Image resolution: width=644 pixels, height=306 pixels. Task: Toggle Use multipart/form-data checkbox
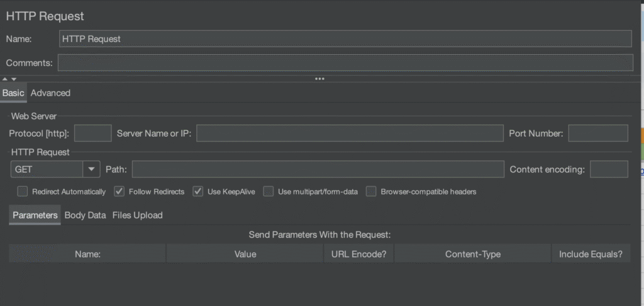(x=269, y=191)
